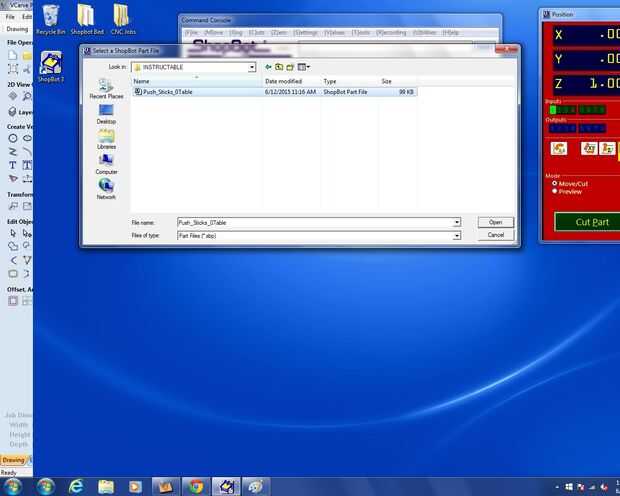Select the Preview mode radio button
The width and height of the screenshot is (620, 496).
tap(555, 191)
